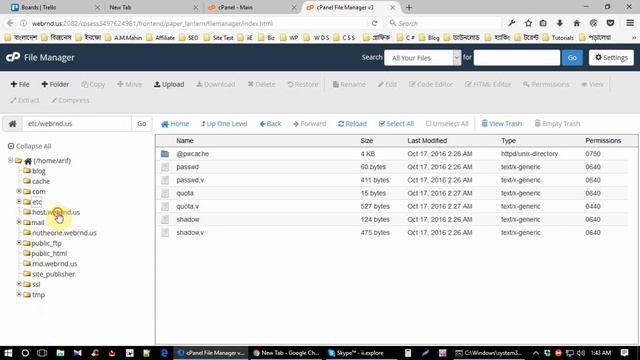Open a new browser tab with plus
640x360 pixels.
coord(409,7)
